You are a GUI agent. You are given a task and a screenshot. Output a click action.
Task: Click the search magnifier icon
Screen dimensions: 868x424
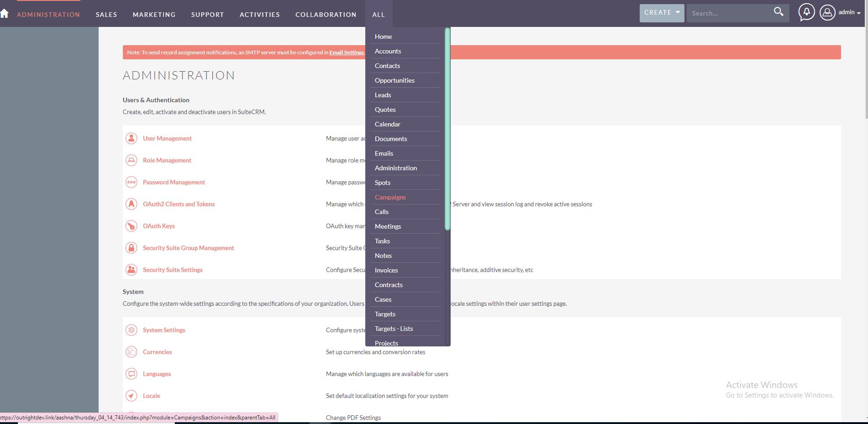point(779,12)
